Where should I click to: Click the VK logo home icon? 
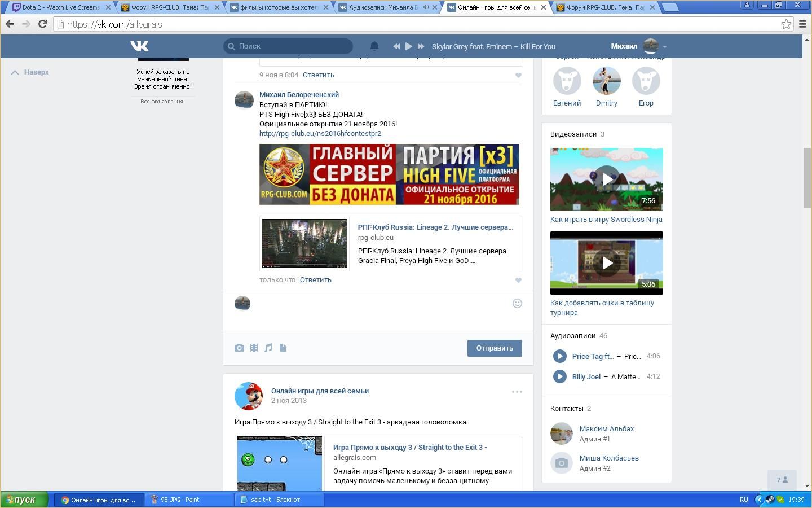click(139, 46)
